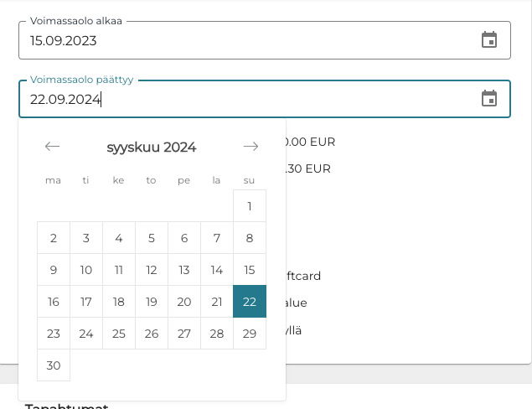Pick day 18 in the calendar
Viewport: 532px width, 409px height.
pyautogui.click(x=119, y=302)
